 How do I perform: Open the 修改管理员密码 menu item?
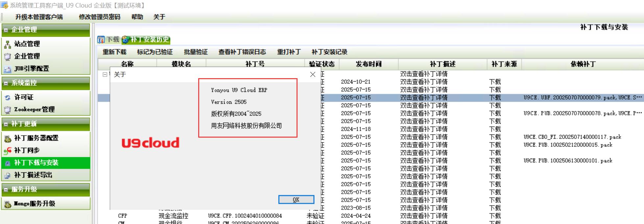click(100, 17)
